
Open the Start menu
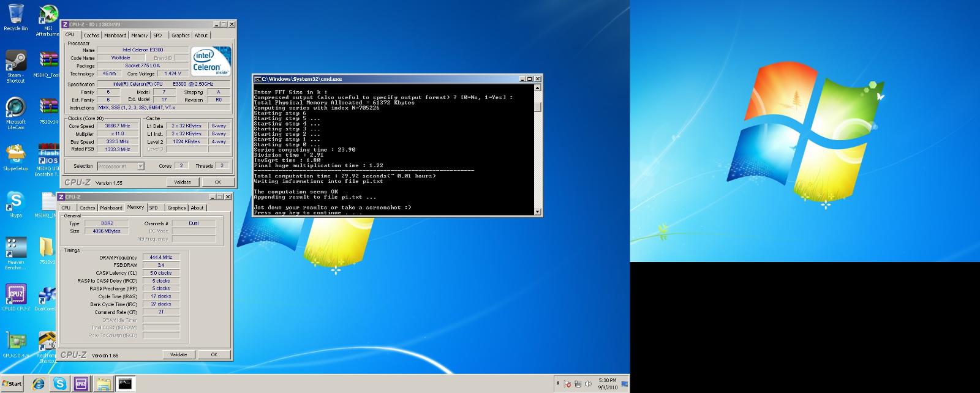click(x=12, y=384)
